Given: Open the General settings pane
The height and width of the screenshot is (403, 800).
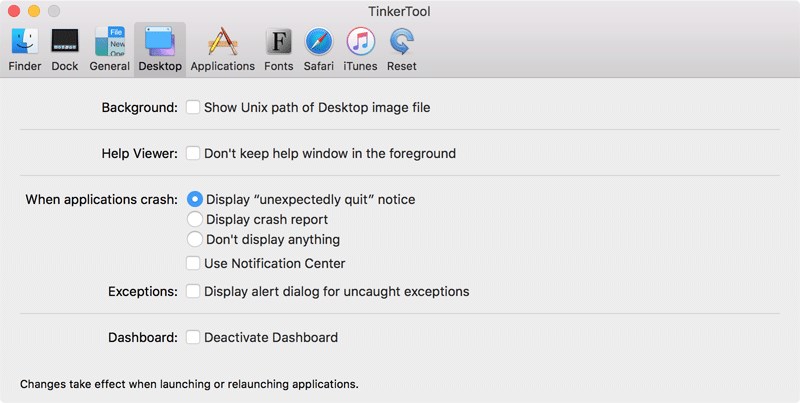Looking at the screenshot, I should click(x=110, y=49).
